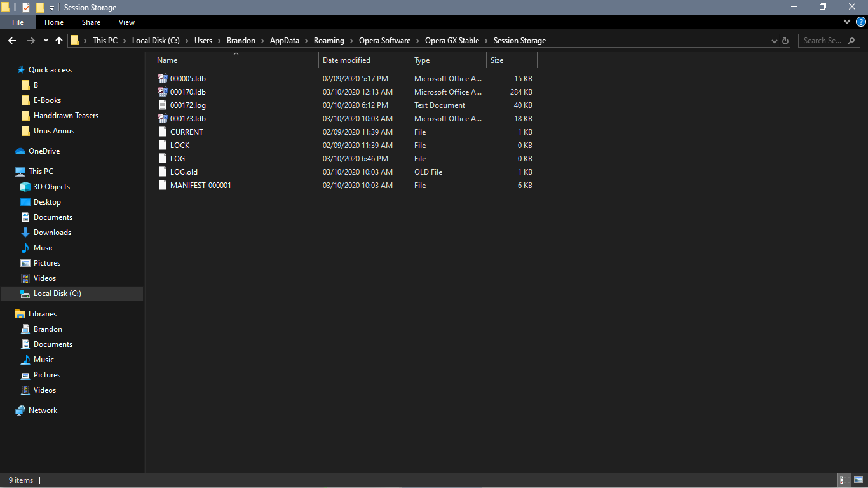
Task: Click the Forward navigation arrow
Action: (31, 41)
